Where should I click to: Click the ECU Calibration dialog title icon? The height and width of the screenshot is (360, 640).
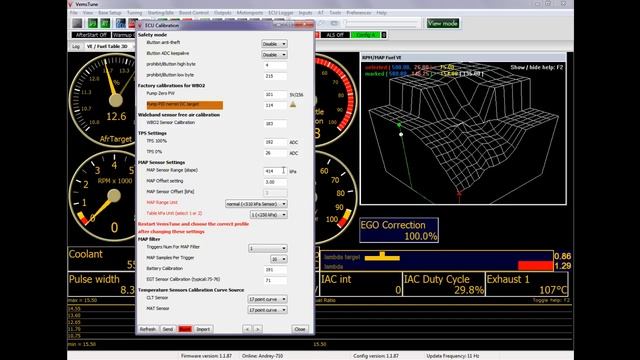140,25
